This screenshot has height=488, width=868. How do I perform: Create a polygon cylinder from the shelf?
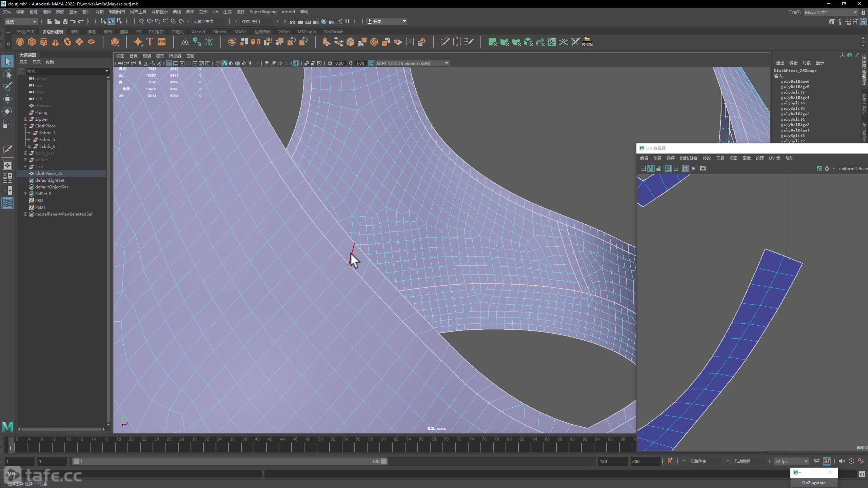[44, 42]
